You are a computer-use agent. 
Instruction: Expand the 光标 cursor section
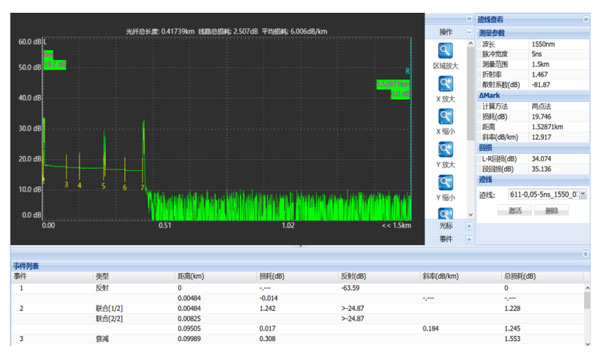[x=469, y=226]
